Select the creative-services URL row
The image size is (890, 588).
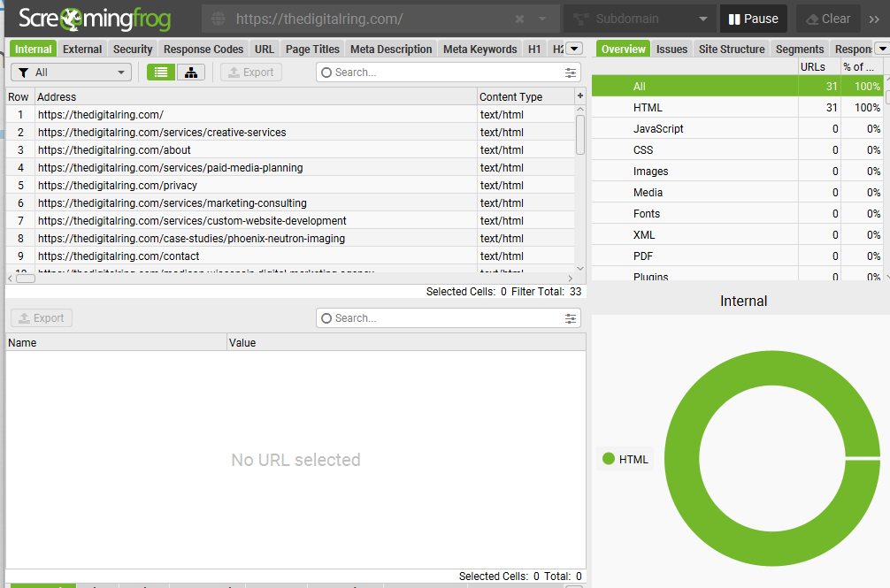pos(290,132)
